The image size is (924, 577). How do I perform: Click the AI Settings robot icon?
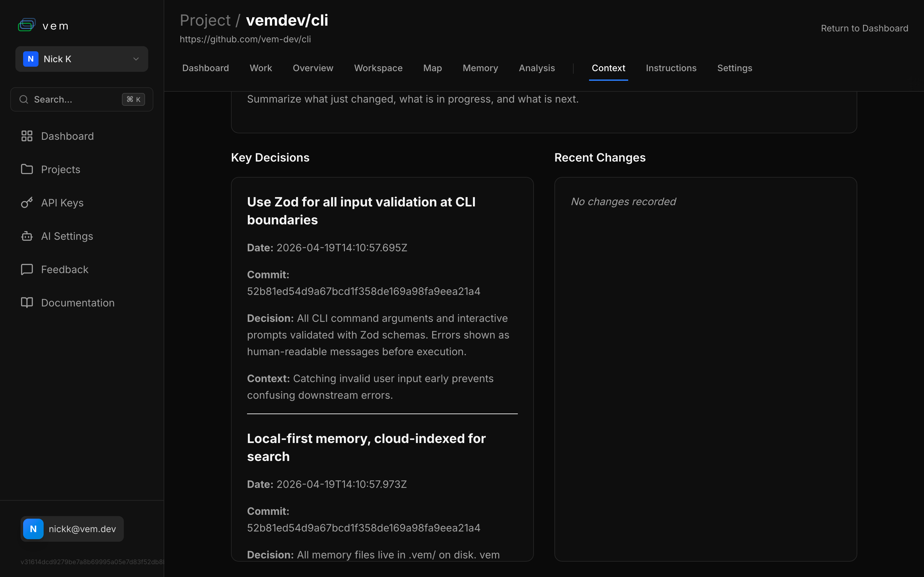27,236
